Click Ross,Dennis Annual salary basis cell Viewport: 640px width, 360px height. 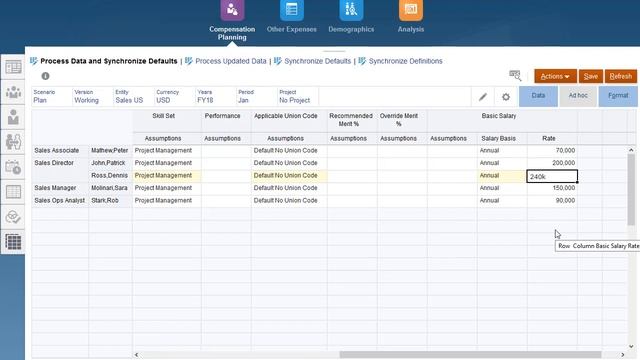[502, 176]
